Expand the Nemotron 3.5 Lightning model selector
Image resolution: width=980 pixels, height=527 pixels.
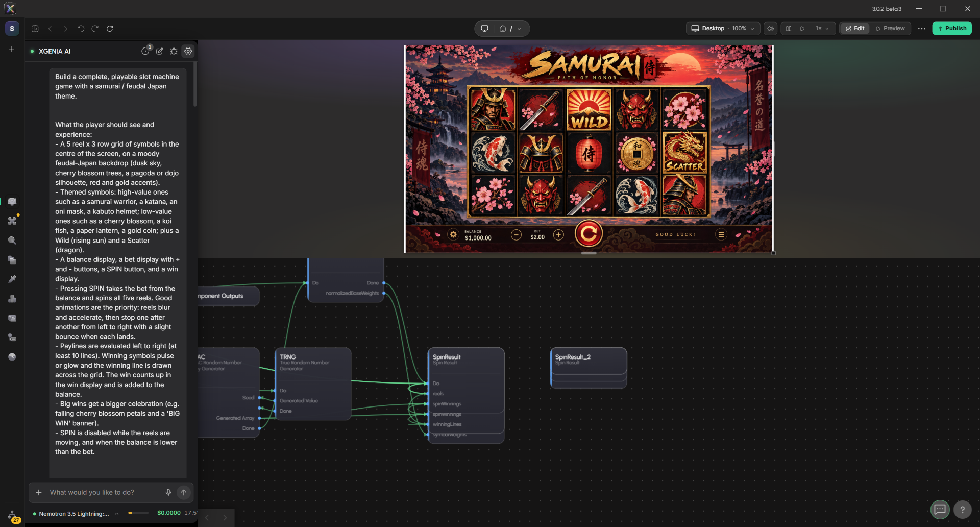pyautogui.click(x=77, y=514)
